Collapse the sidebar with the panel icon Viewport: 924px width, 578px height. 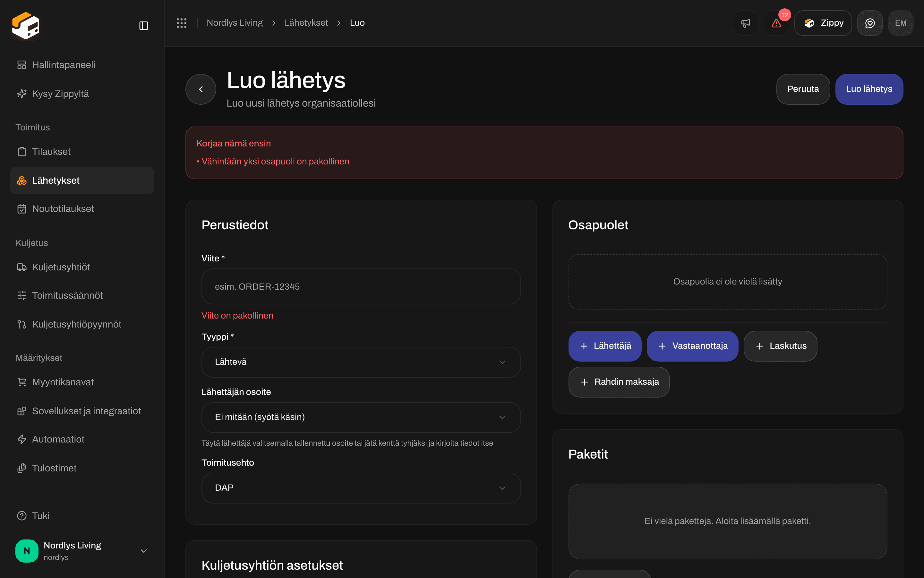pos(143,26)
